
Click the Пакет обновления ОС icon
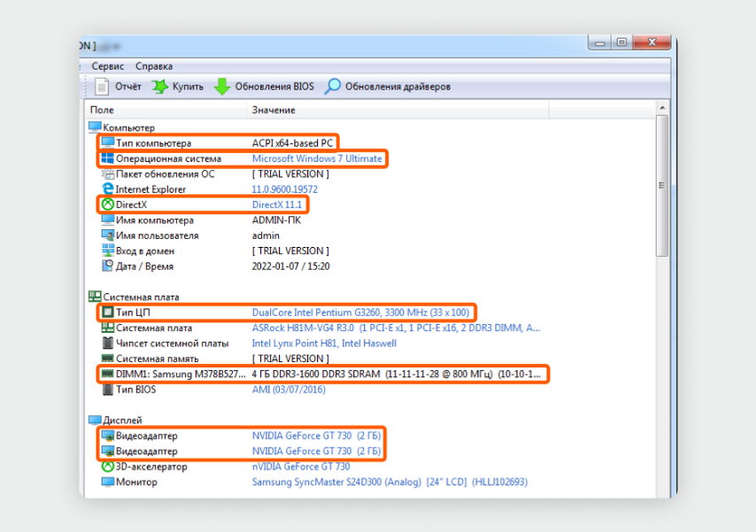point(107,173)
